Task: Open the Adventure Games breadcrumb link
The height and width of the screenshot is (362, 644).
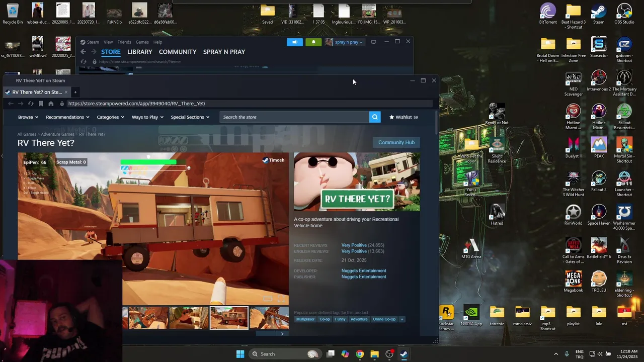Action: click(57, 134)
